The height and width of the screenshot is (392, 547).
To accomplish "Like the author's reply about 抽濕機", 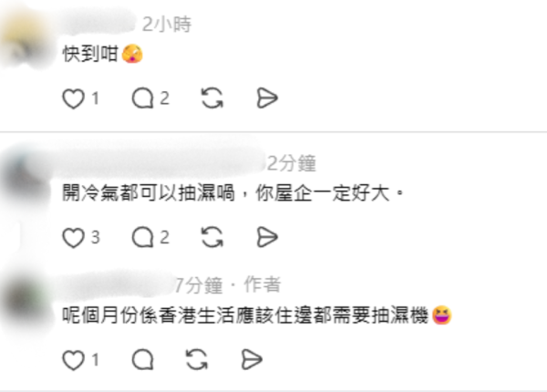I will (73, 360).
